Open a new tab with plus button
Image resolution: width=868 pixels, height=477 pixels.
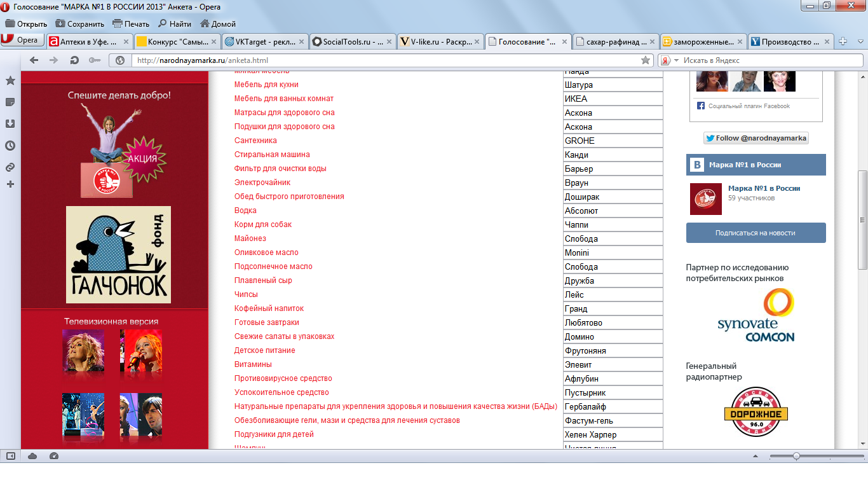843,41
